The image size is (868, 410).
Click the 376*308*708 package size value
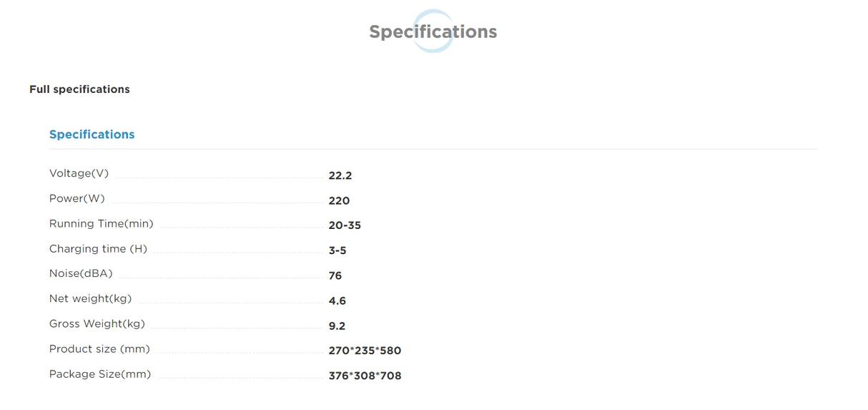coord(365,376)
